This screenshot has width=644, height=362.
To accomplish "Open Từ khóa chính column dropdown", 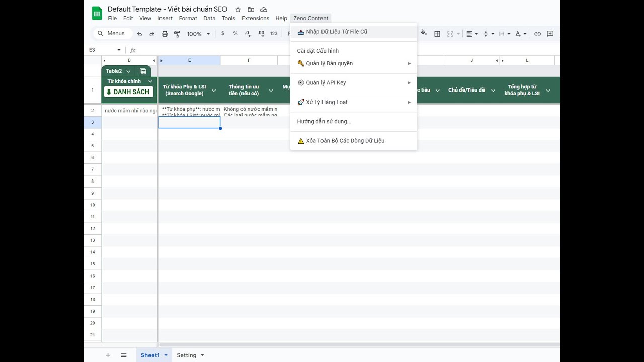I will (x=150, y=81).
